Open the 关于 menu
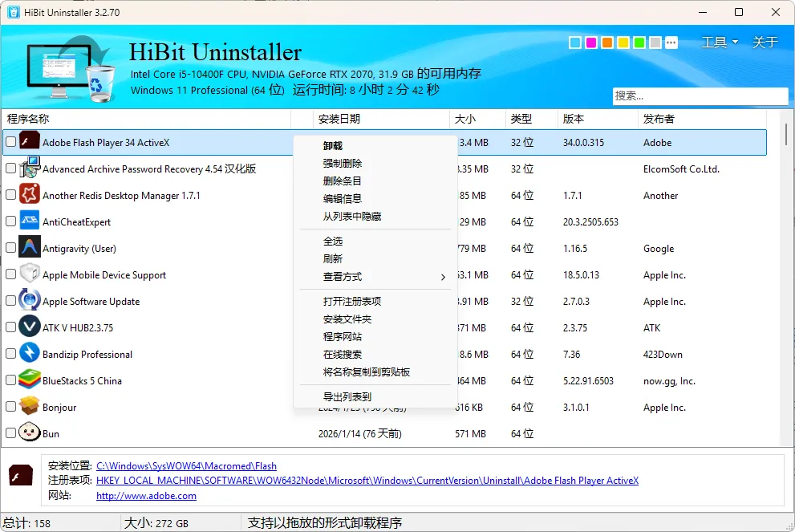The height and width of the screenshot is (532, 795). pos(765,42)
